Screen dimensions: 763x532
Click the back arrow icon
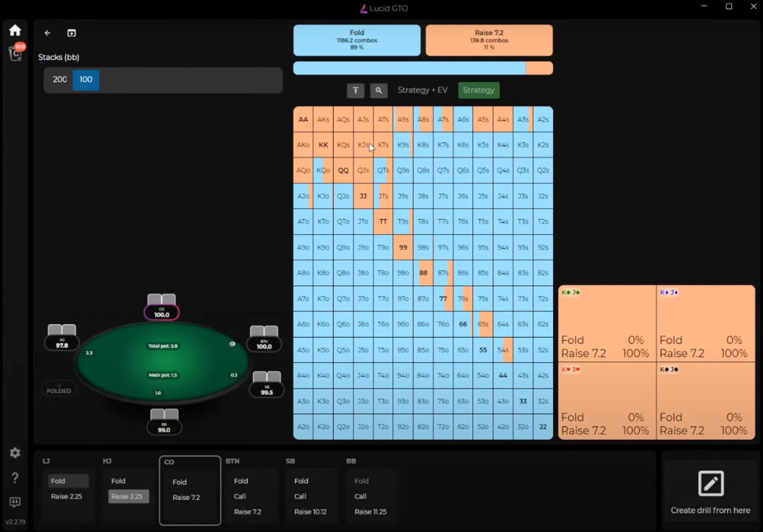pos(48,33)
